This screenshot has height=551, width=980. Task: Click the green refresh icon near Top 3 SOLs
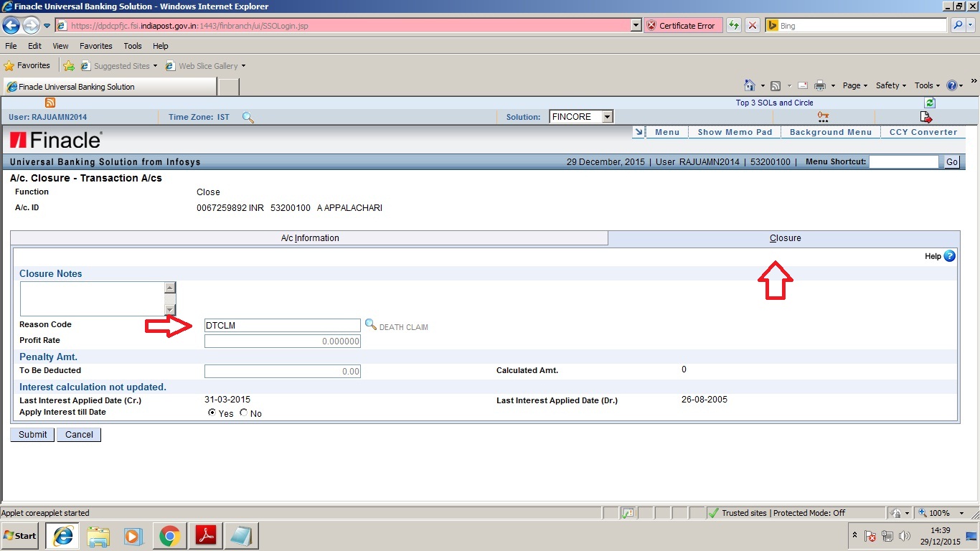[929, 103]
